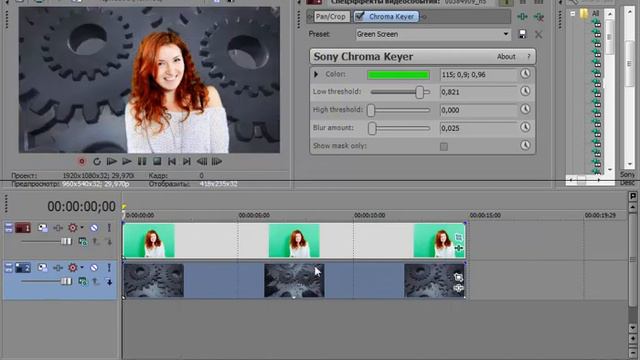Click the Low threshold slider handle
The image size is (640, 360).
pyautogui.click(x=420, y=92)
